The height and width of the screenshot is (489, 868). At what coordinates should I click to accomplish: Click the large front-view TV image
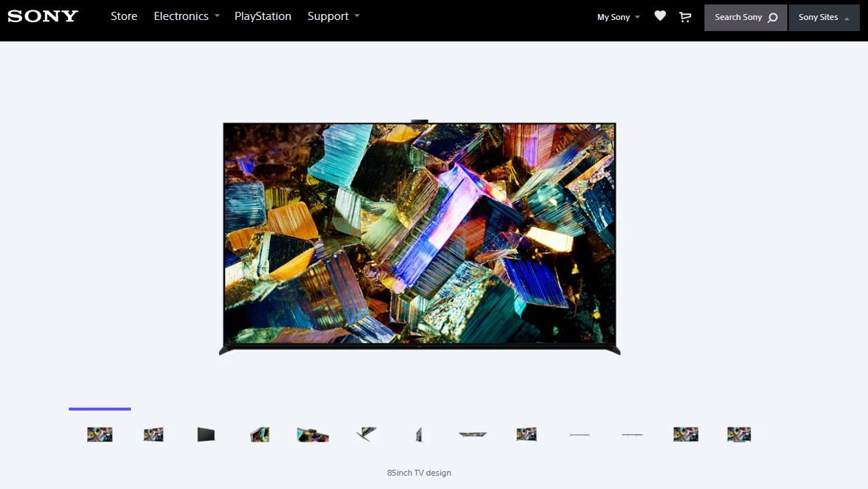pyautogui.click(x=420, y=238)
